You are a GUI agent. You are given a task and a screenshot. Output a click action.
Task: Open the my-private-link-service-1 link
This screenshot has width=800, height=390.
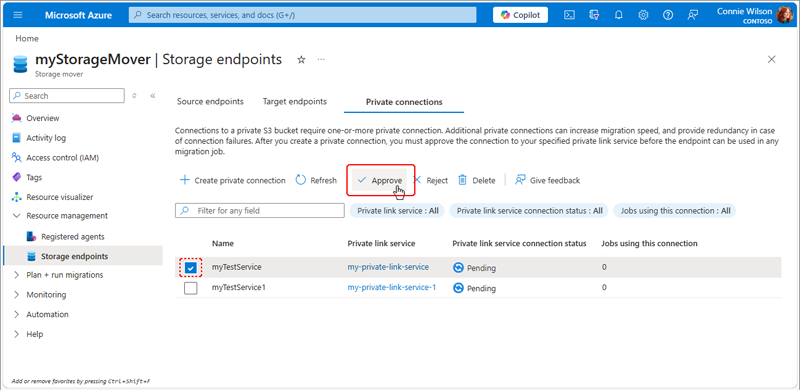(x=391, y=287)
